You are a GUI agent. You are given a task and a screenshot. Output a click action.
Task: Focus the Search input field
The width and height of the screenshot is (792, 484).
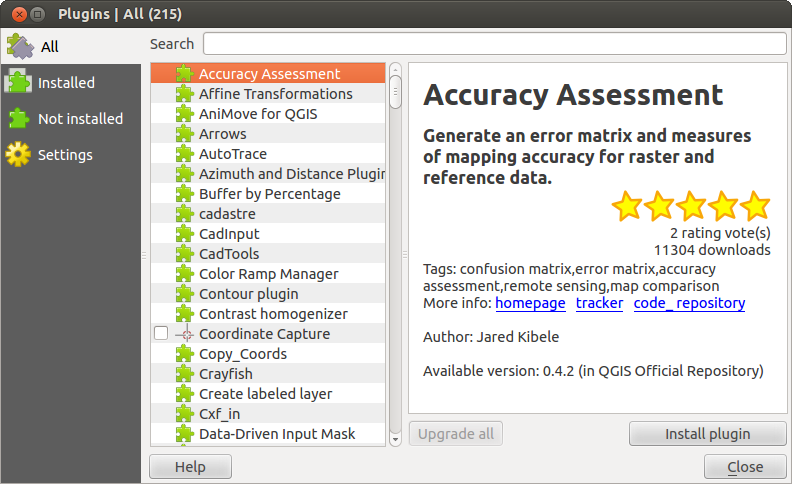[x=494, y=44]
